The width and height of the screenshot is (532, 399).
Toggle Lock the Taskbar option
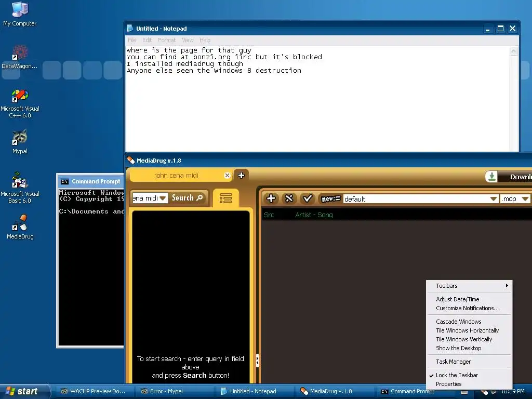[469, 375]
